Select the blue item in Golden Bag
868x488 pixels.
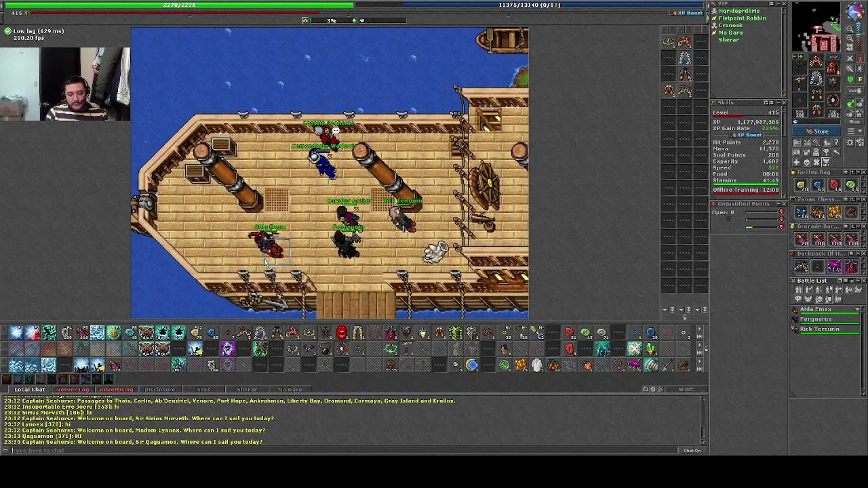pos(818,185)
